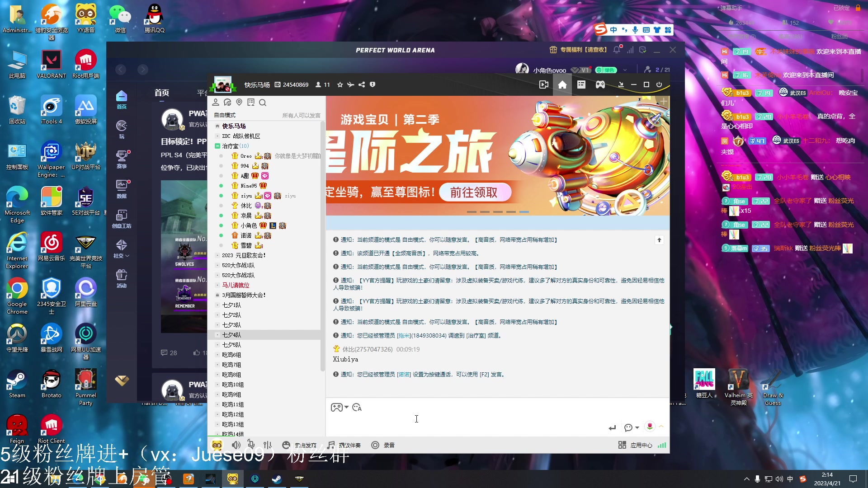Open the 2023 元旦歌友会! channel
Image resolution: width=868 pixels, height=488 pixels.
pos(244,255)
